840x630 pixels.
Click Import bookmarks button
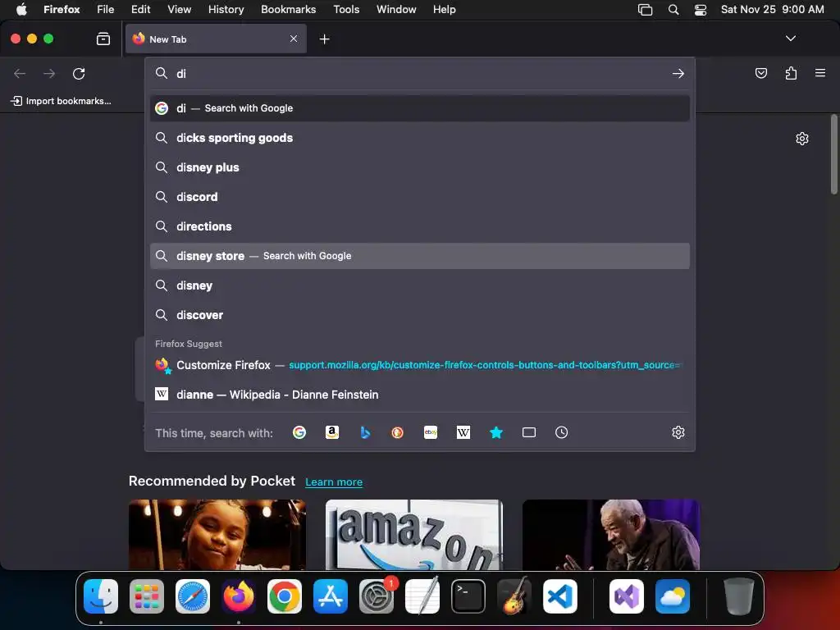61,101
